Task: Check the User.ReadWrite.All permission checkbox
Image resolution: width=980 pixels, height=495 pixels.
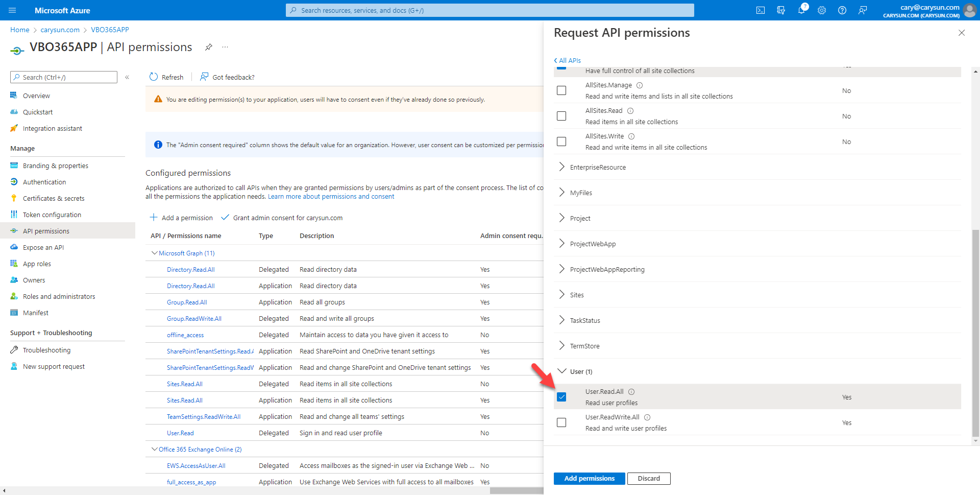Action: point(561,422)
